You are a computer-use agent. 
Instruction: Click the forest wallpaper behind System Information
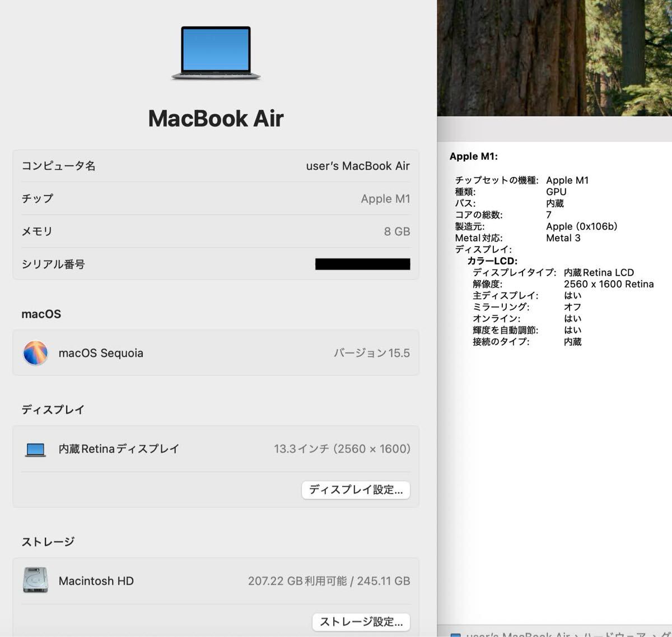(554, 56)
